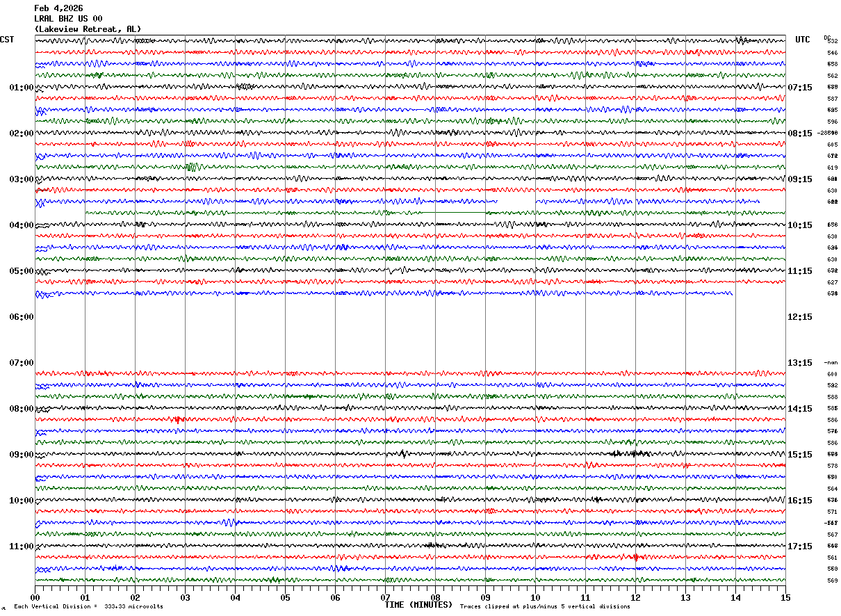
Task: Click the (Lakeview Retreat, AL) location text
Action: 88,29
